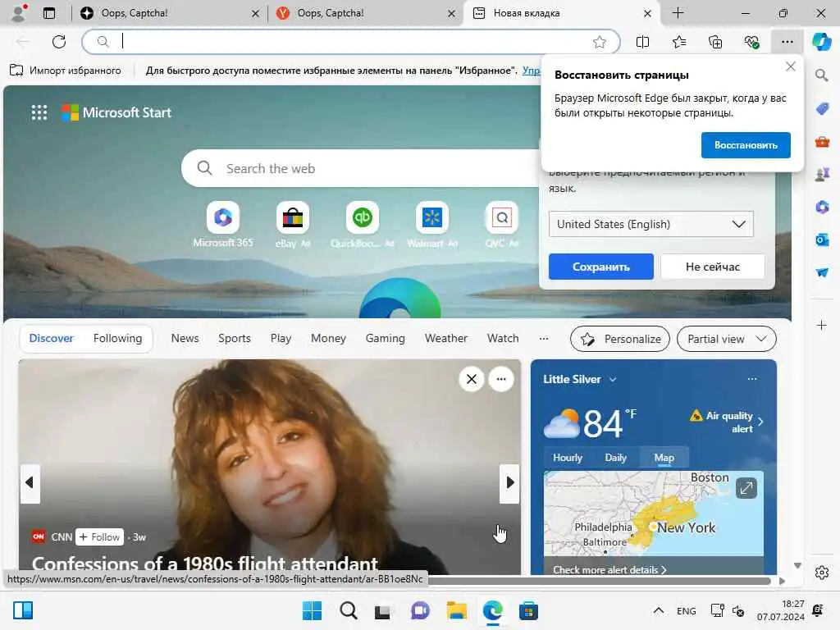The width and height of the screenshot is (840, 630).
Task: Show more feed categories ellipsis
Action: click(x=544, y=338)
